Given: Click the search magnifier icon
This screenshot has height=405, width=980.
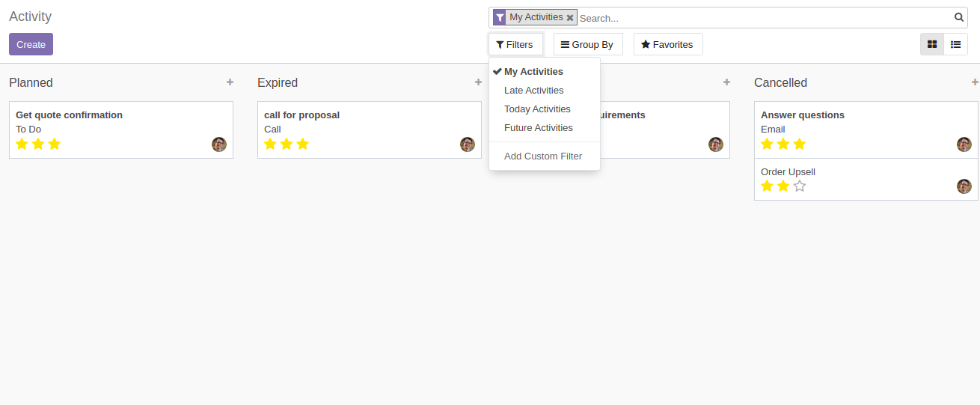Looking at the screenshot, I should coord(958,17).
